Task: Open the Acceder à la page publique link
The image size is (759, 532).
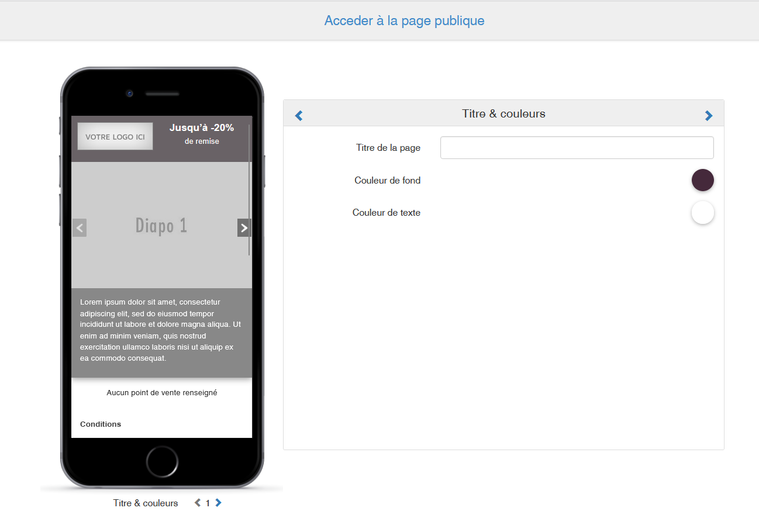Action: (x=404, y=20)
